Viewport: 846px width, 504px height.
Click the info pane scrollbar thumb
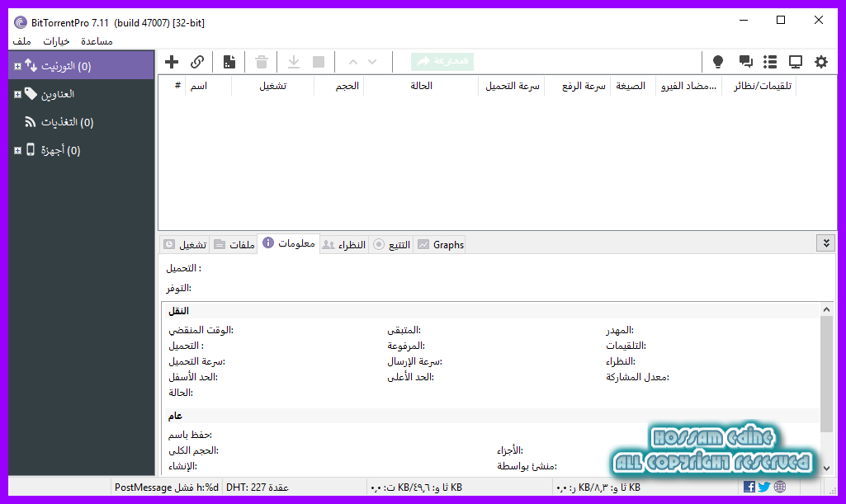tap(826, 374)
